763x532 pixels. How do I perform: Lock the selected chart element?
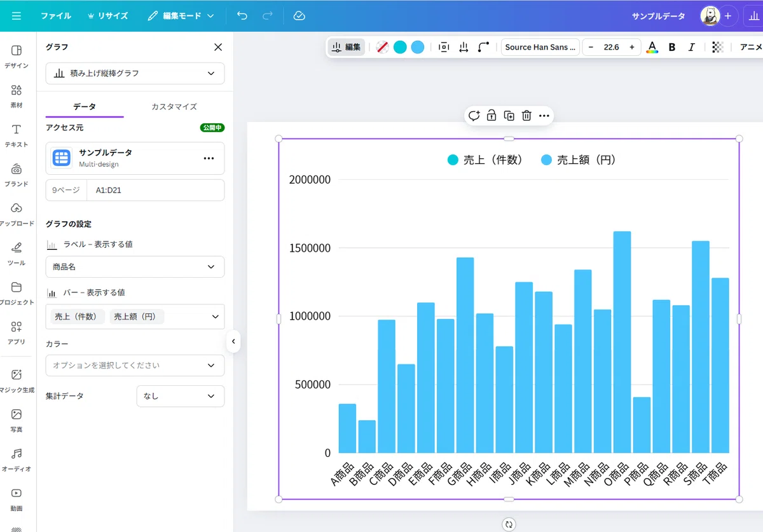[491, 116]
